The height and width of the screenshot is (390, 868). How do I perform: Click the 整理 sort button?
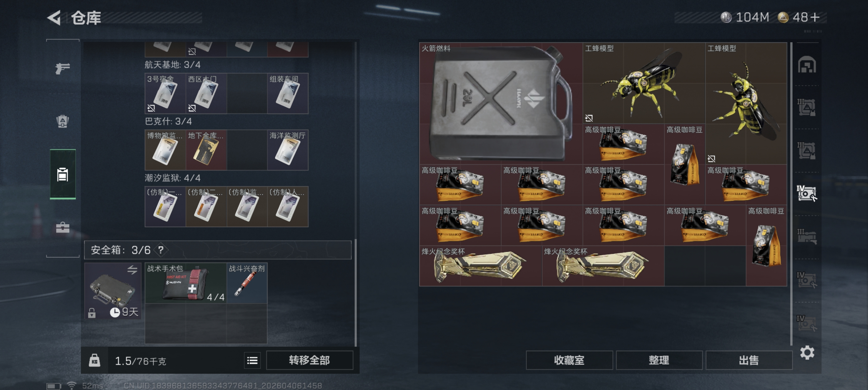(659, 360)
